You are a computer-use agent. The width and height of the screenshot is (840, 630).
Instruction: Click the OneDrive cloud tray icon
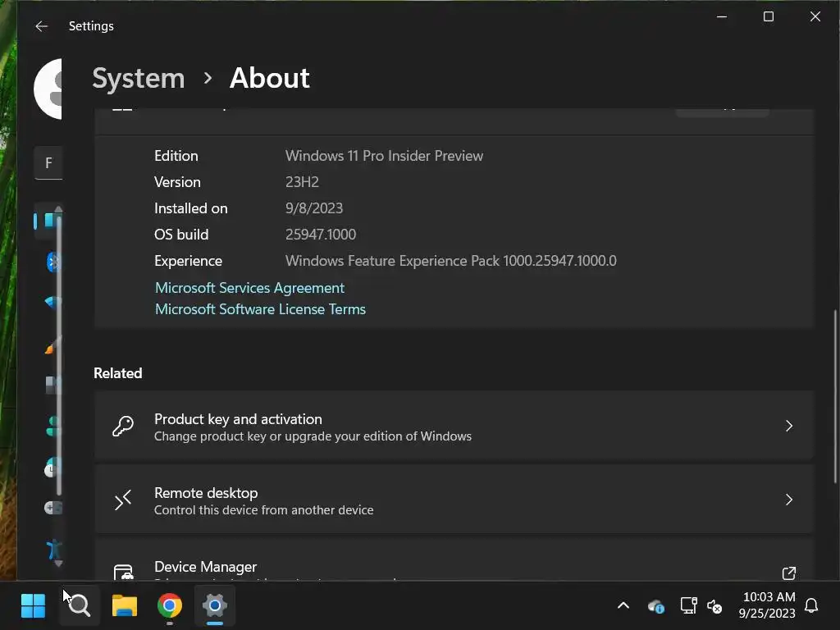(x=655, y=606)
